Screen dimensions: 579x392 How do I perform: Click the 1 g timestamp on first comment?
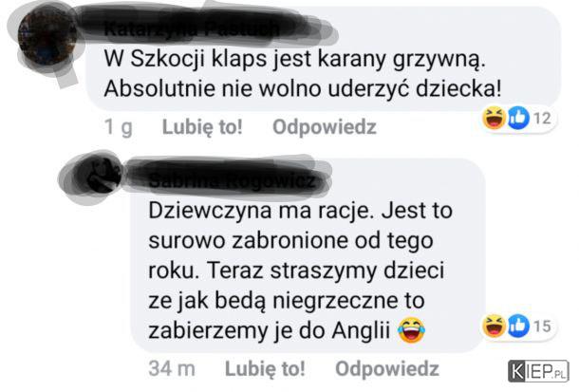tap(118, 127)
